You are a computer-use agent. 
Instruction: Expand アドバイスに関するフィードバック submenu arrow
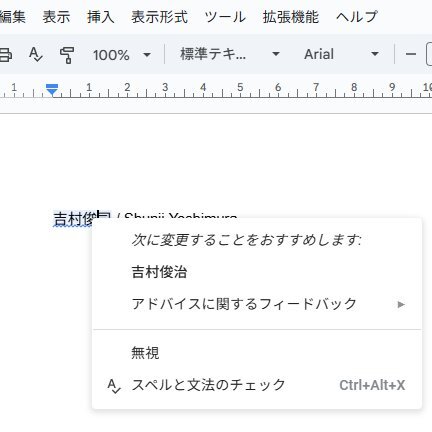click(401, 304)
